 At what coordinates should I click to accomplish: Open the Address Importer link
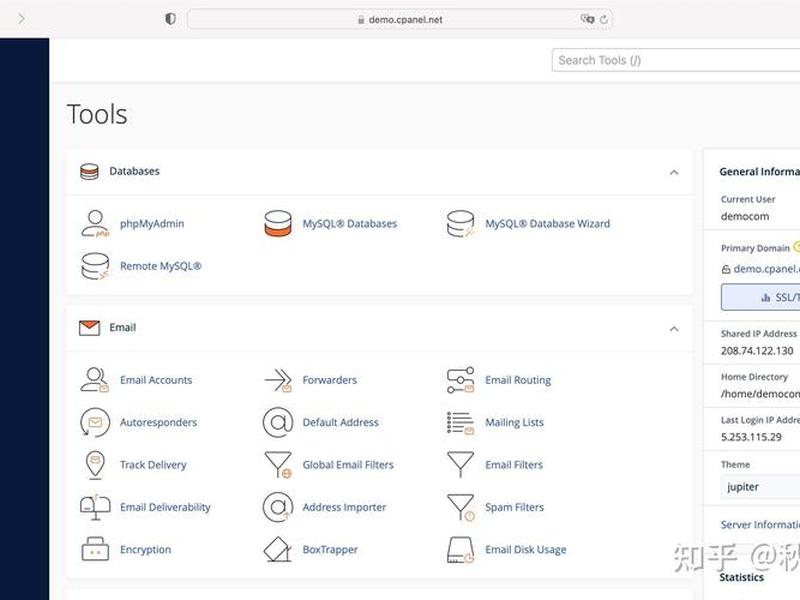pos(344,507)
